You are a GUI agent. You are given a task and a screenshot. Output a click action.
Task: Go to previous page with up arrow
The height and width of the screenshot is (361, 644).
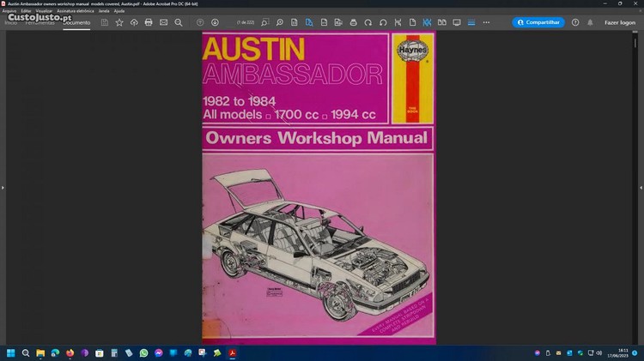[200, 22]
